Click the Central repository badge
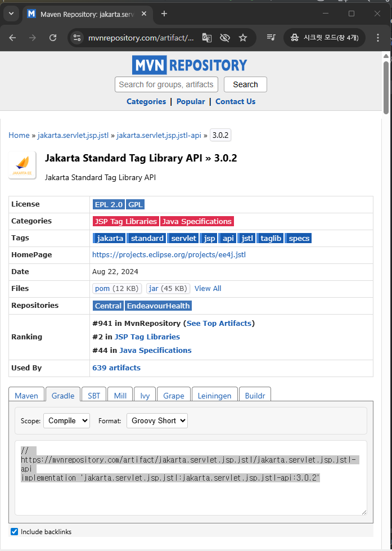The image size is (392, 551). tap(108, 306)
